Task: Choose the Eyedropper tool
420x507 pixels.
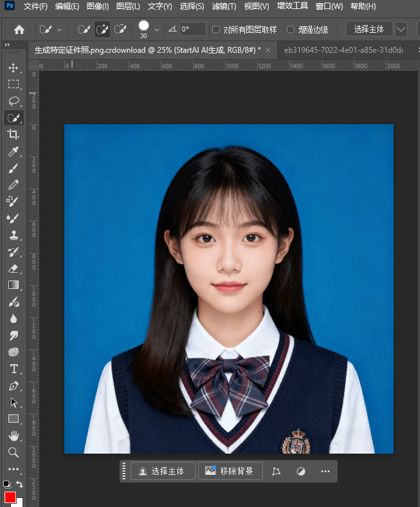Action: click(x=13, y=151)
